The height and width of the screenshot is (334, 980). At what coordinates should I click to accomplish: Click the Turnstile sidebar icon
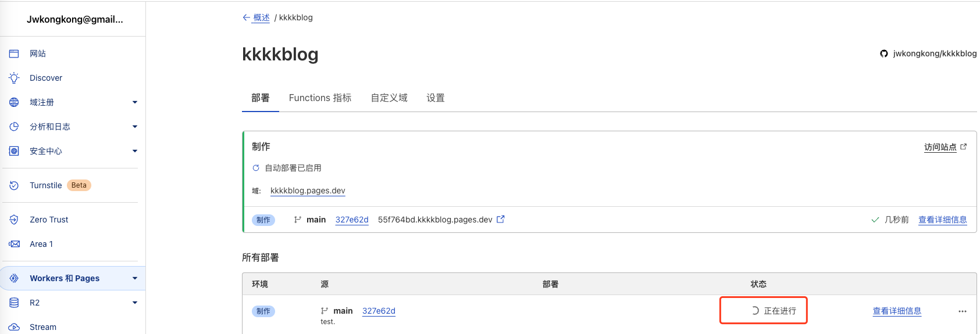tap(15, 185)
